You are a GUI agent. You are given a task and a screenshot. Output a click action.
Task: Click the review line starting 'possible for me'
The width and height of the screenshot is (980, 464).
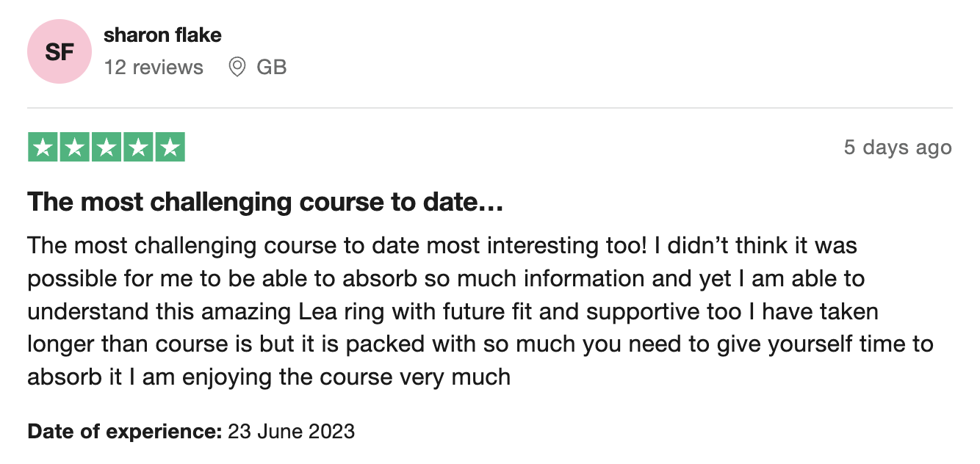click(446, 279)
